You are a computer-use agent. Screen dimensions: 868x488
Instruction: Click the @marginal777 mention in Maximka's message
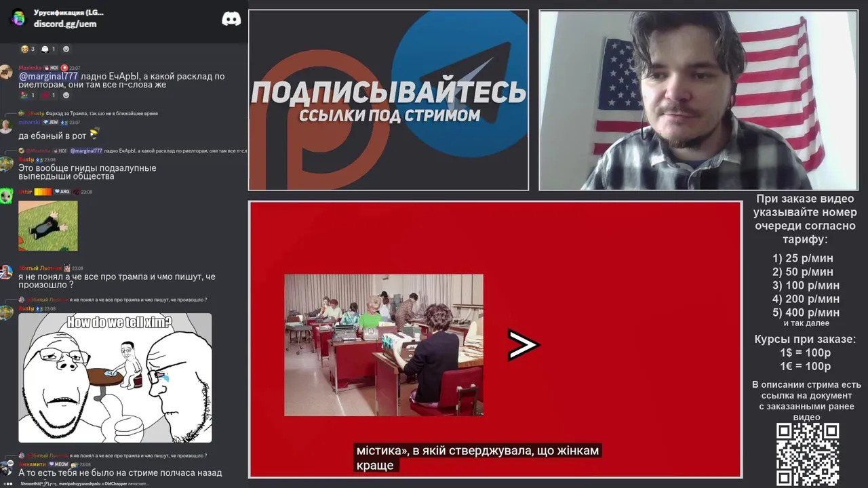tap(48, 77)
